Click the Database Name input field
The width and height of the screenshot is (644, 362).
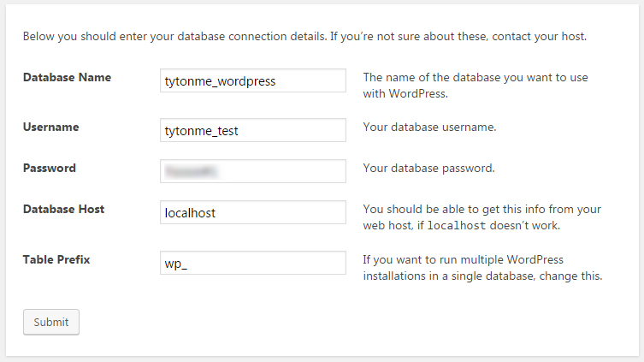coord(252,81)
